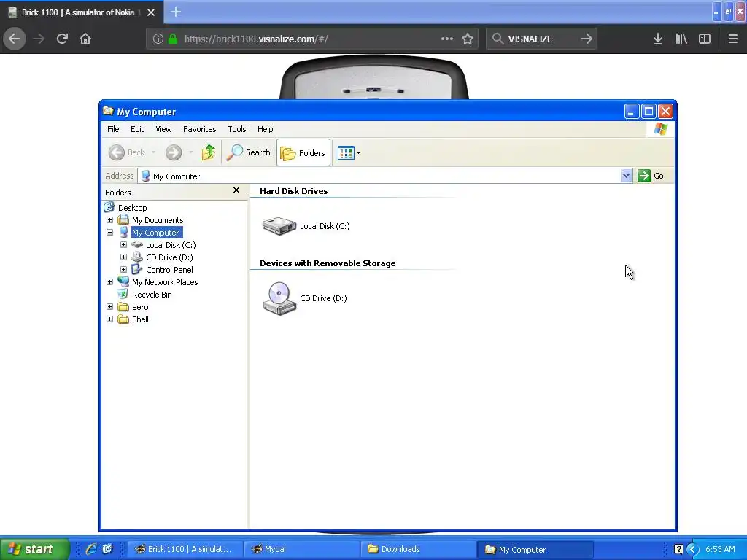Viewport: 747px width, 560px height.
Task: Expand CD Drive (D:) tree node
Action: click(123, 257)
